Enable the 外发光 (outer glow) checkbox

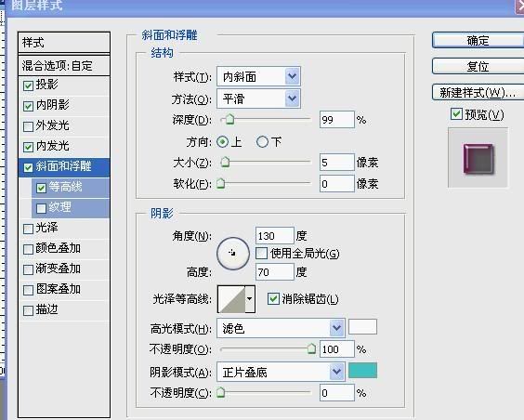pos(28,126)
